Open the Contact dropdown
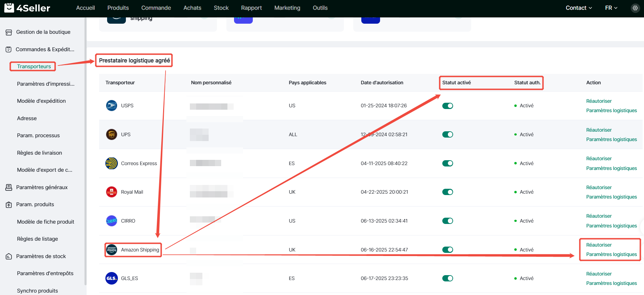This screenshot has width=644, height=295. click(x=579, y=8)
